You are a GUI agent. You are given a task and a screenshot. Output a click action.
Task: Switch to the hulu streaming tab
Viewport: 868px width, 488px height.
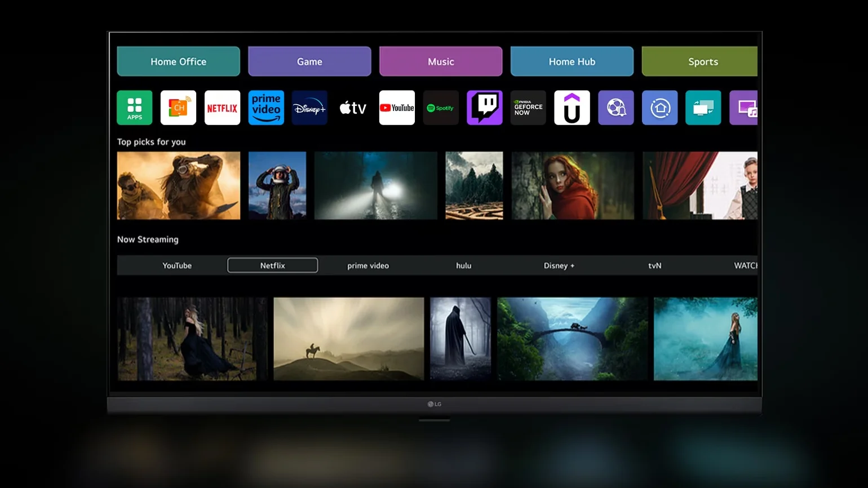[463, 265]
